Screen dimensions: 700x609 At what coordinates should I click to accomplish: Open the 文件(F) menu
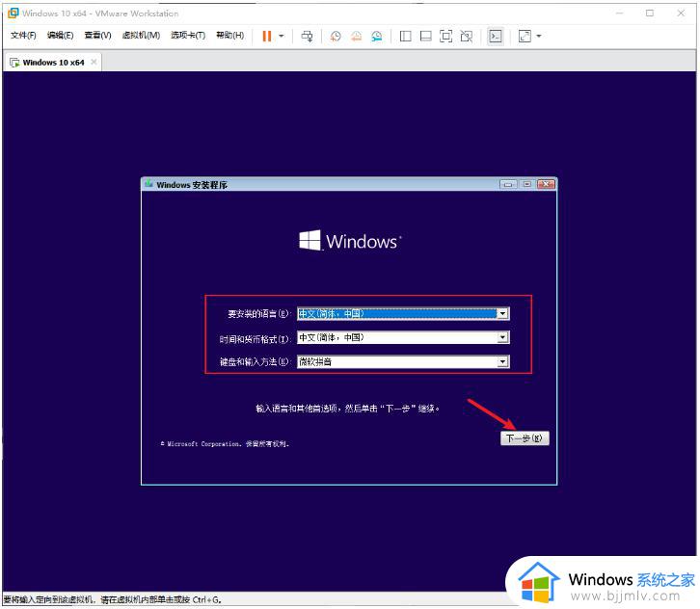pyautogui.click(x=23, y=36)
